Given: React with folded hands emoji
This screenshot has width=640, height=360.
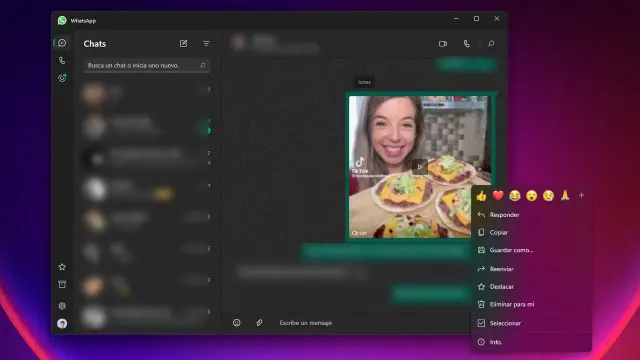Looking at the screenshot, I should [565, 196].
